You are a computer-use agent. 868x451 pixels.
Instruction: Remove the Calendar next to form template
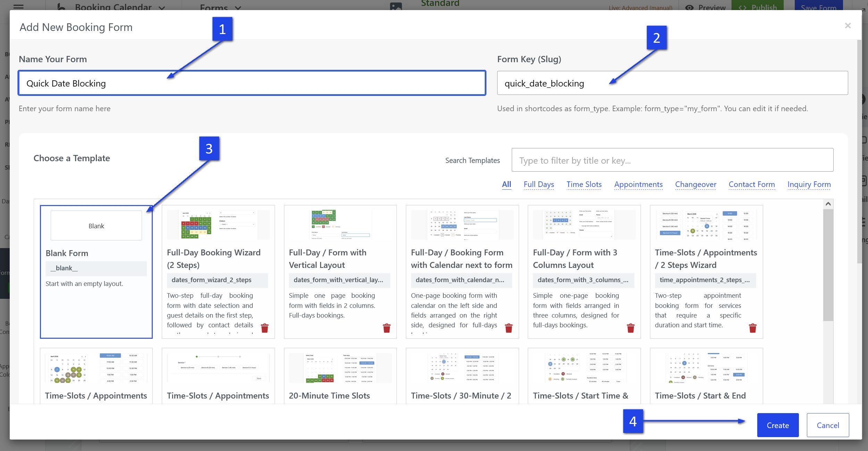[509, 328]
